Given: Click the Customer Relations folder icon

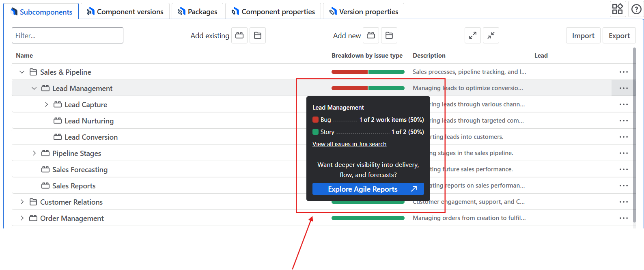Looking at the screenshot, I should pos(33,202).
